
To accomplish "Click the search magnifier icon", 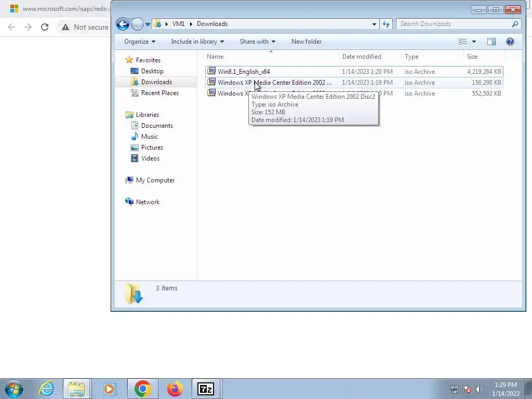I will pos(515,24).
